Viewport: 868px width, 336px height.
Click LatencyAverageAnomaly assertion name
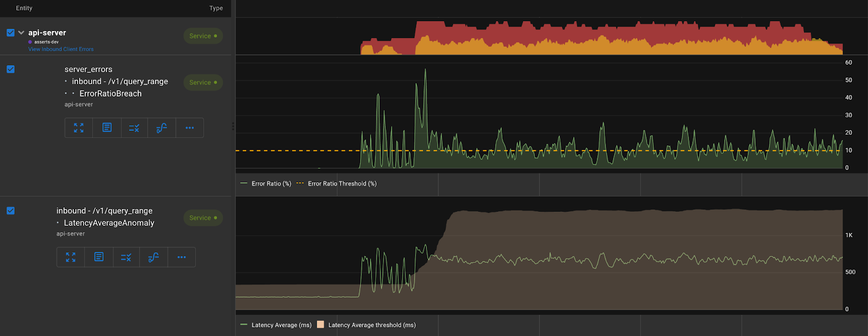[109, 223]
